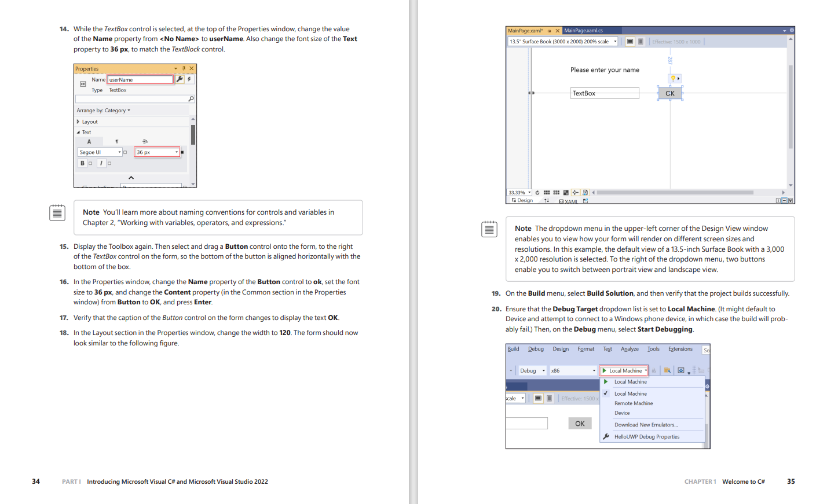Open the Surface Book screen size dropdown

coord(615,42)
